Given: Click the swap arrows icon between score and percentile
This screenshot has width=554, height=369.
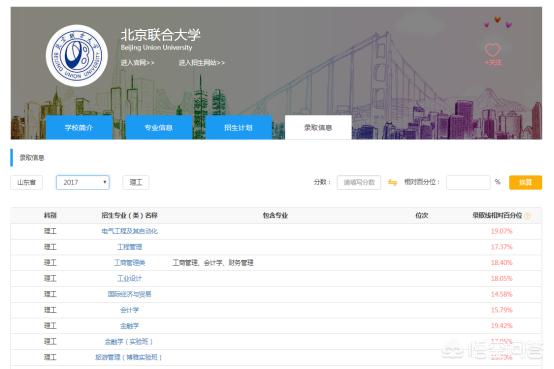Looking at the screenshot, I should tap(392, 182).
